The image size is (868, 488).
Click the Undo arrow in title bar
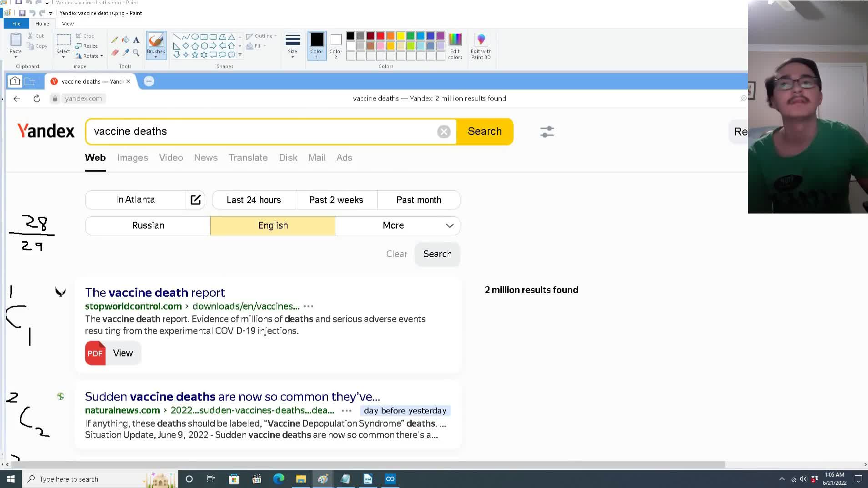[x=32, y=13]
